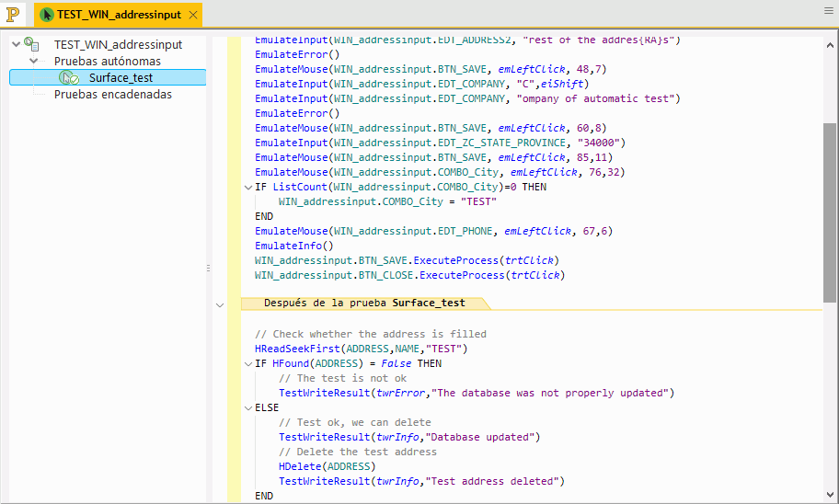Click the TestWriteResult twrError line
839x504 pixels.
point(477,393)
